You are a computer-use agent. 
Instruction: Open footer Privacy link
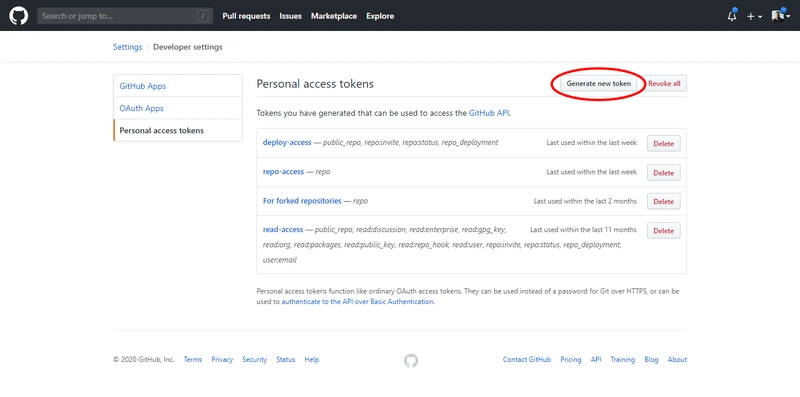[222, 360]
